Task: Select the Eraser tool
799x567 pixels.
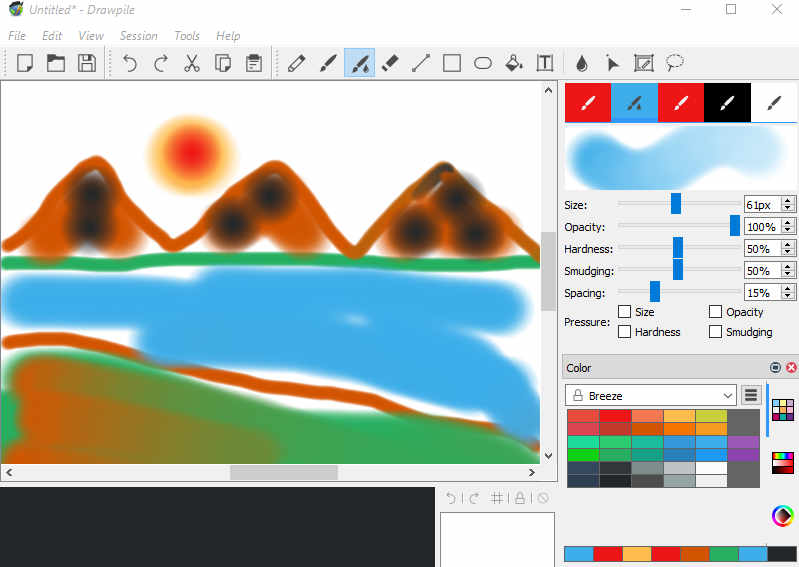Action: 390,64
